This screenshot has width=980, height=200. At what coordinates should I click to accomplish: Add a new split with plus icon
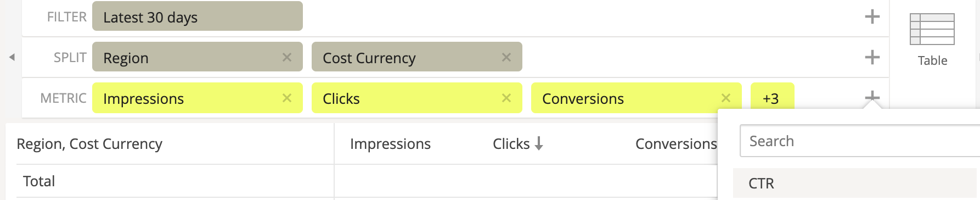(x=872, y=57)
